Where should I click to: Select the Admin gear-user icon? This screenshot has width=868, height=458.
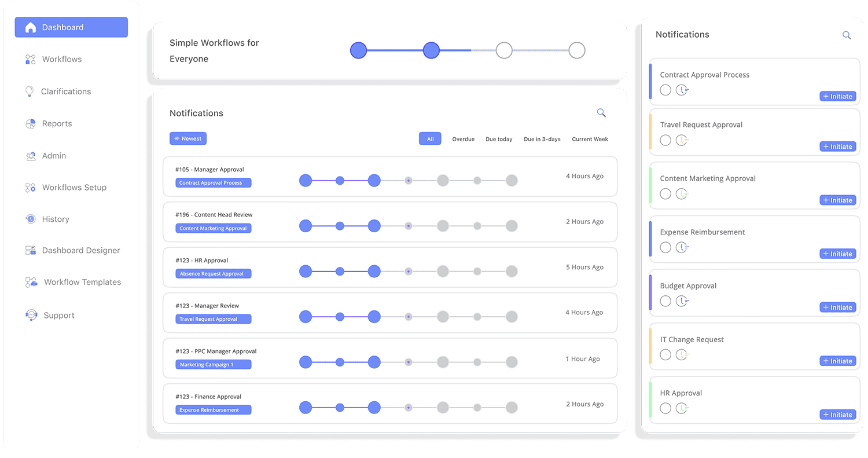click(31, 156)
